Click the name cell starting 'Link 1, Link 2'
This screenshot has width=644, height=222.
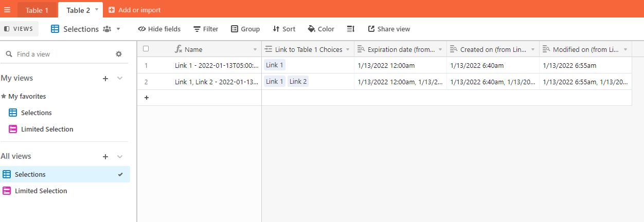(x=217, y=82)
